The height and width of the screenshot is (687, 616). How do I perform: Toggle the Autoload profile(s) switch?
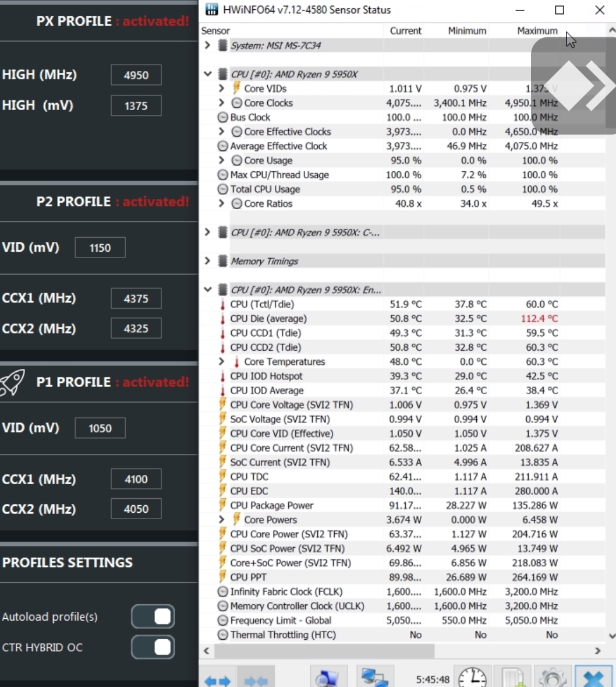[153, 616]
